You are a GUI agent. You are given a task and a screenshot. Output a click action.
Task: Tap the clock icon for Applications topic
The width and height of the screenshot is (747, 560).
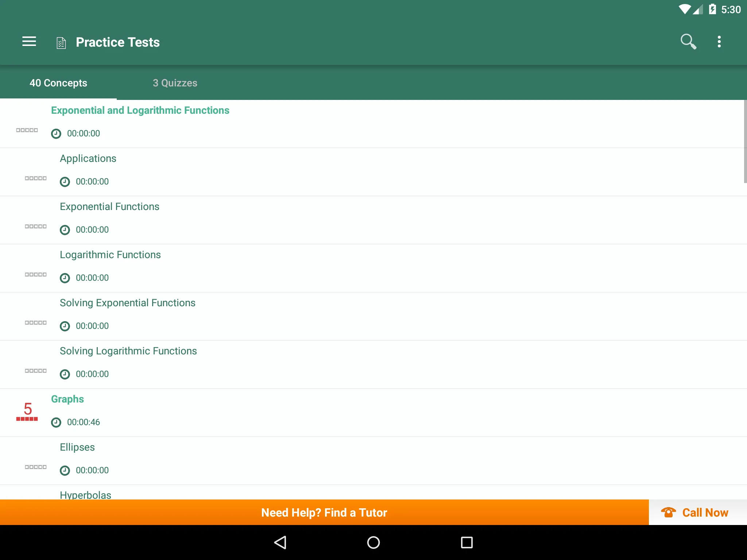point(64,181)
